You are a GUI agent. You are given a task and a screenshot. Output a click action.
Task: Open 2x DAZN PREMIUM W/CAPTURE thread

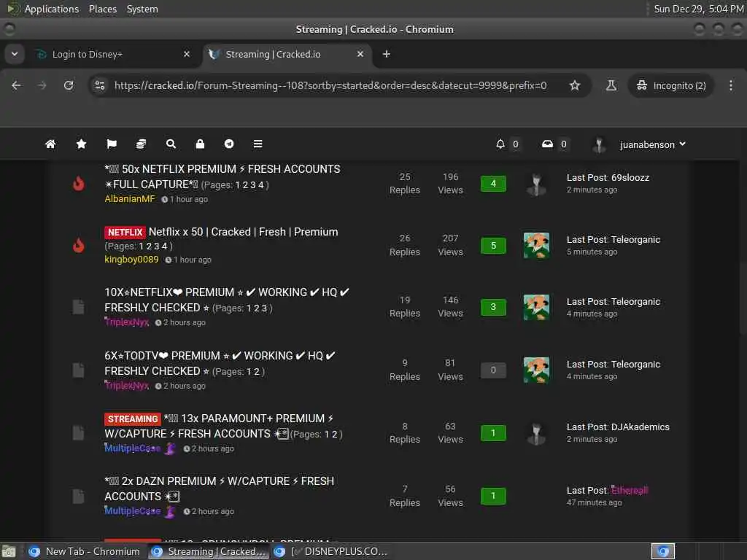219,489
